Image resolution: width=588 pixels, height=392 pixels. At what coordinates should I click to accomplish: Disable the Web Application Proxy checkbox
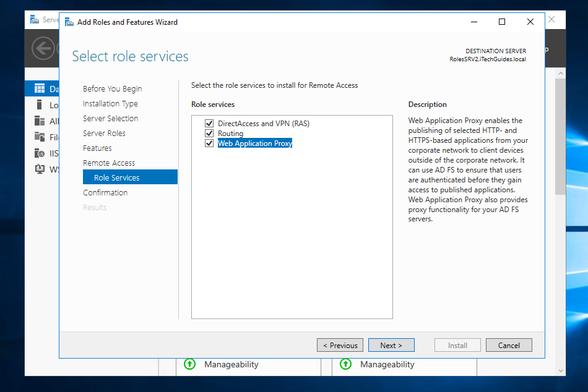click(209, 143)
